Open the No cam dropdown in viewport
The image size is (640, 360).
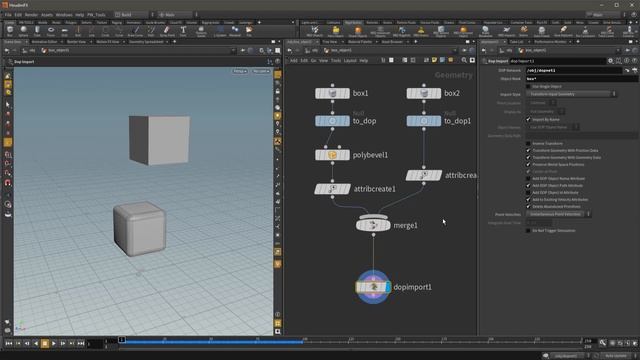point(261,71)
